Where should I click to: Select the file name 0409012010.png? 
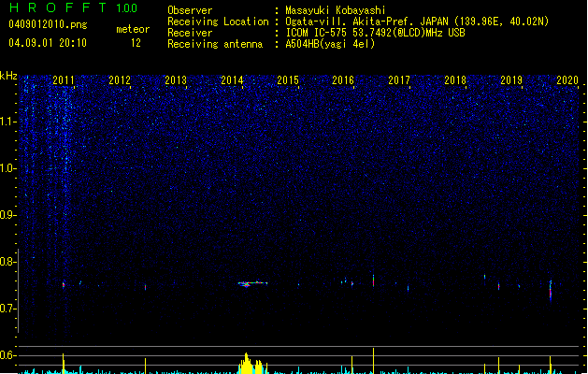pyautogui.click(x=48, y=24)
